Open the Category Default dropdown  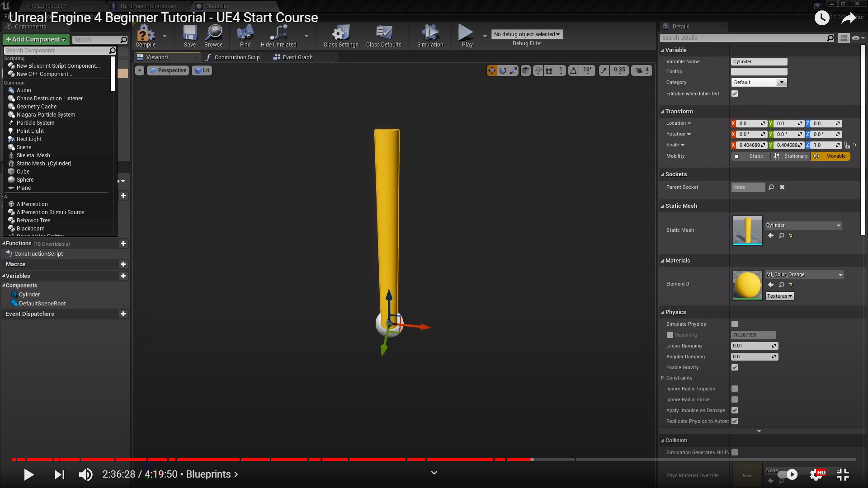[759, 82]
